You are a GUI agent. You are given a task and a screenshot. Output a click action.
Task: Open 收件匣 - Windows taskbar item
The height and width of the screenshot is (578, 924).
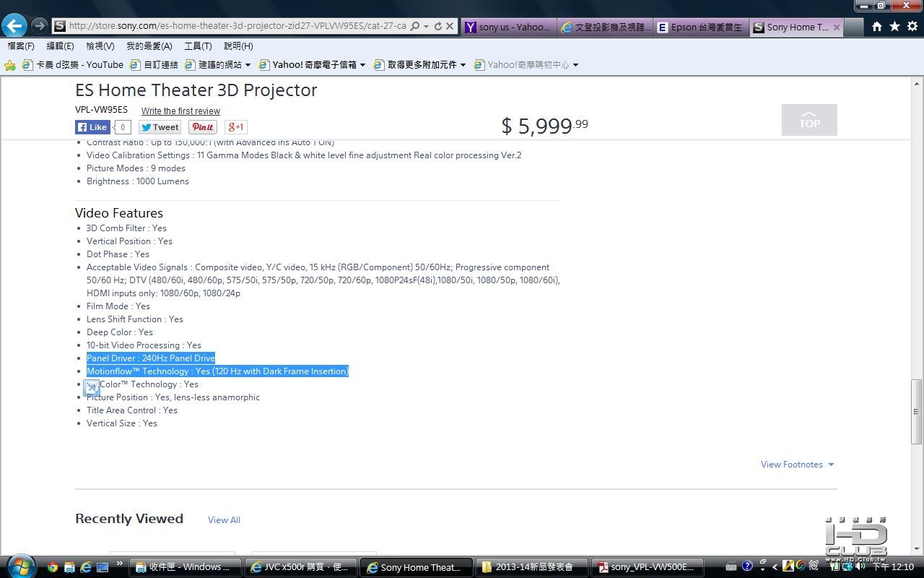point(186,567)
